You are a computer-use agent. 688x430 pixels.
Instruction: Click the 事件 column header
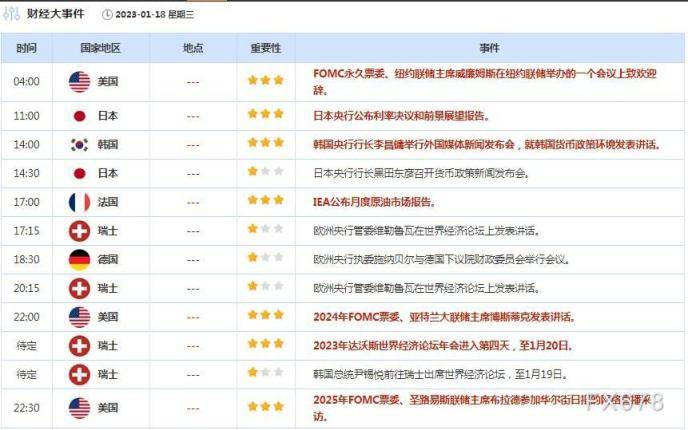coord(489,48)
